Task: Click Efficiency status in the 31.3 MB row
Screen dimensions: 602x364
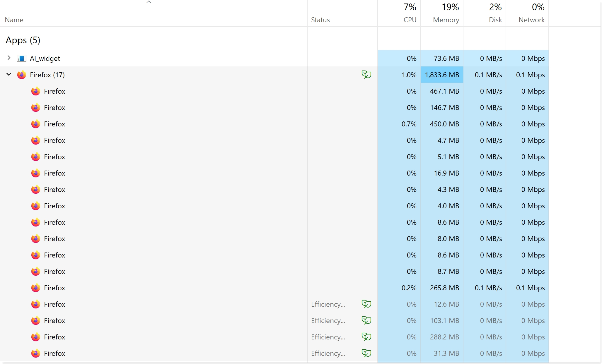Action: 328,353
